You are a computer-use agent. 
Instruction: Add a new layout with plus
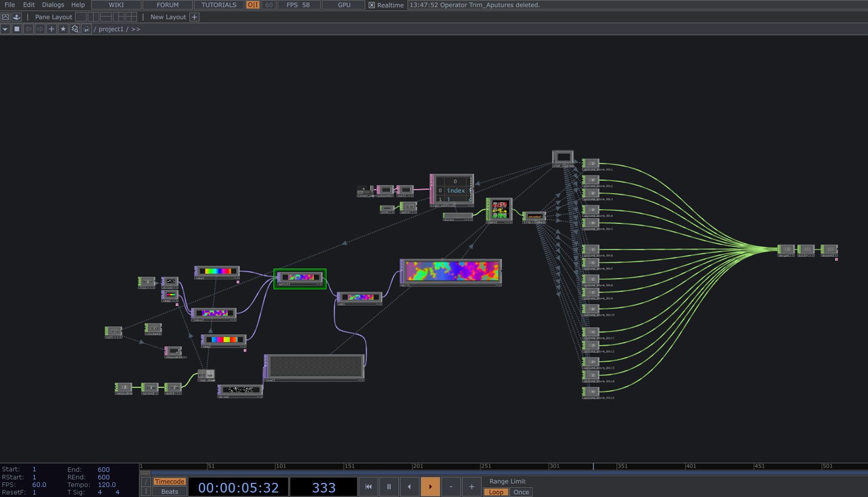(x=194, y=17)
